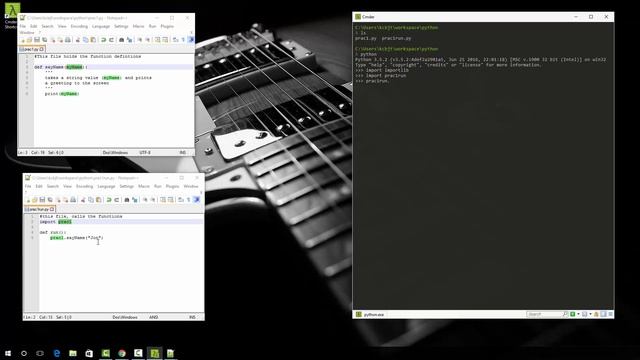Click Open file icon in prac1run.py window toolbar
Viewport: 640px width, 360px height.
pos(35,200)
